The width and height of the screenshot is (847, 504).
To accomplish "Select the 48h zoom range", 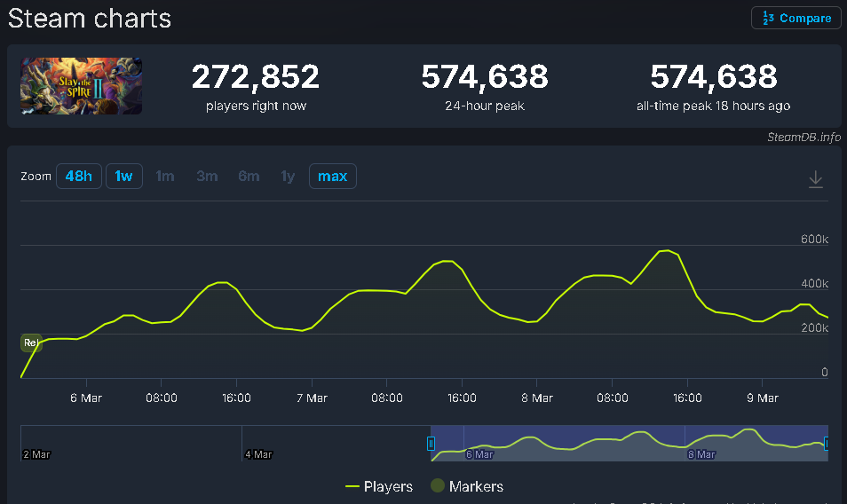I will pos(78,176).
